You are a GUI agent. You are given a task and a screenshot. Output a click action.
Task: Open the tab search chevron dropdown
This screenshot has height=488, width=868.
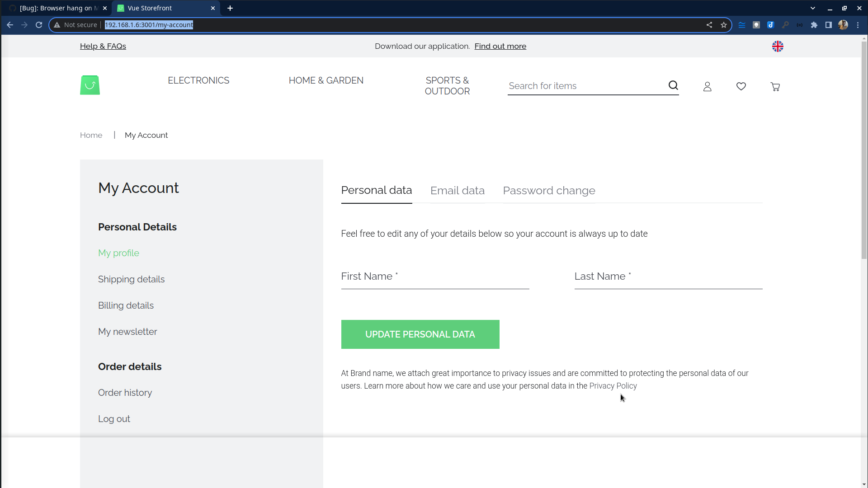[x=813, y=8]
